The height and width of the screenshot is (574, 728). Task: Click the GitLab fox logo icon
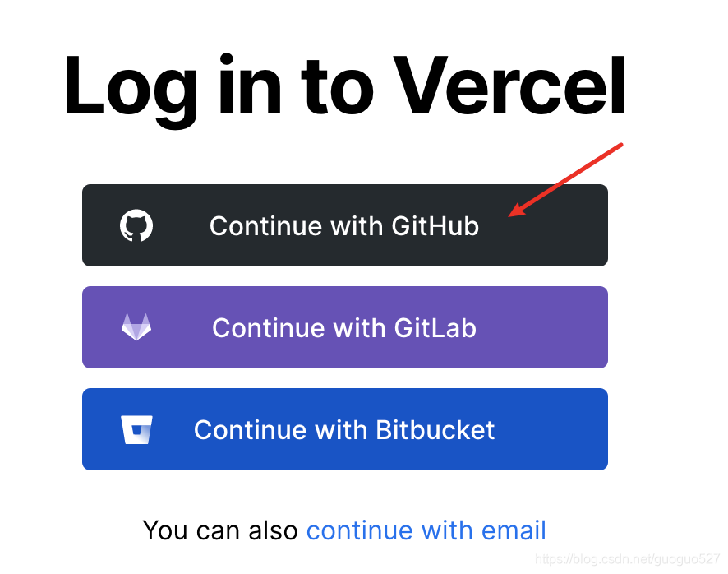136,327
